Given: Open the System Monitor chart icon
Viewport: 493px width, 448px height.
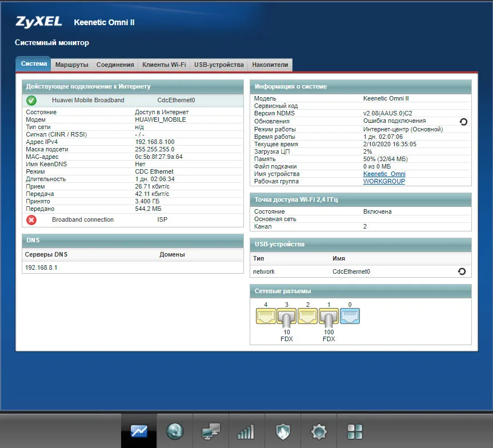Looking at the screenshot, I should (x=139, y=431).
